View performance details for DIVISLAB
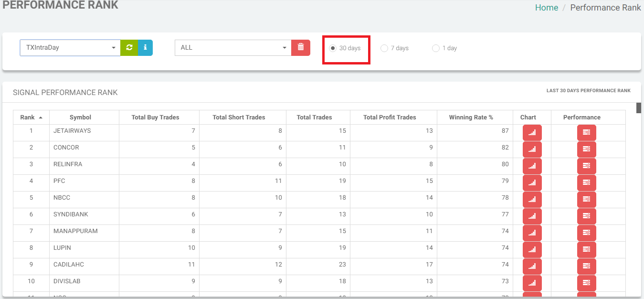This screenshot has width=644, height=299. point(587,283)
